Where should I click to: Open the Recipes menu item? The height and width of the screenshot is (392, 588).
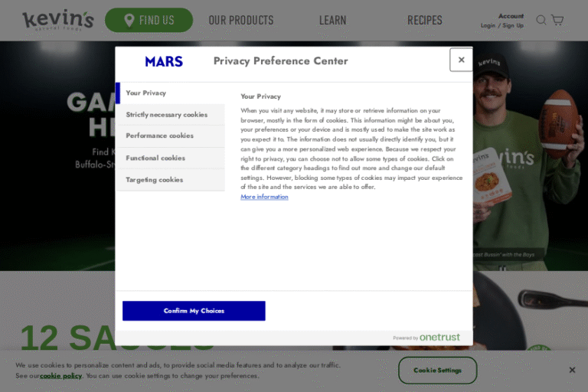tap(424, 20)
